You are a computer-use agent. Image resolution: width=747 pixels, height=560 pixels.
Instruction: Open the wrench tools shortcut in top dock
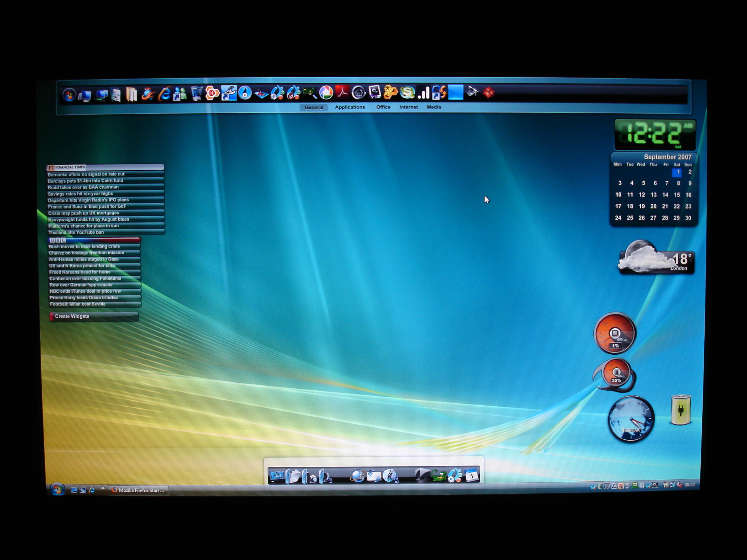pyautogui.click(x=229, y=93)
